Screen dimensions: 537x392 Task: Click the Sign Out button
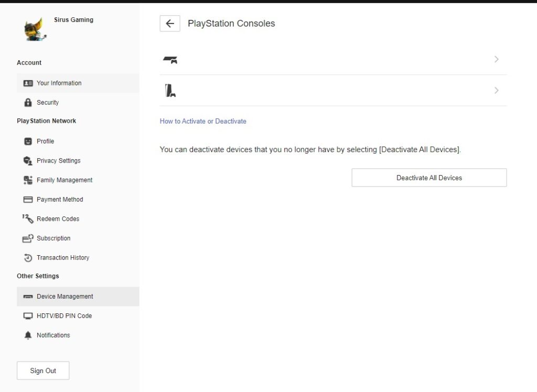pos(43,371)
